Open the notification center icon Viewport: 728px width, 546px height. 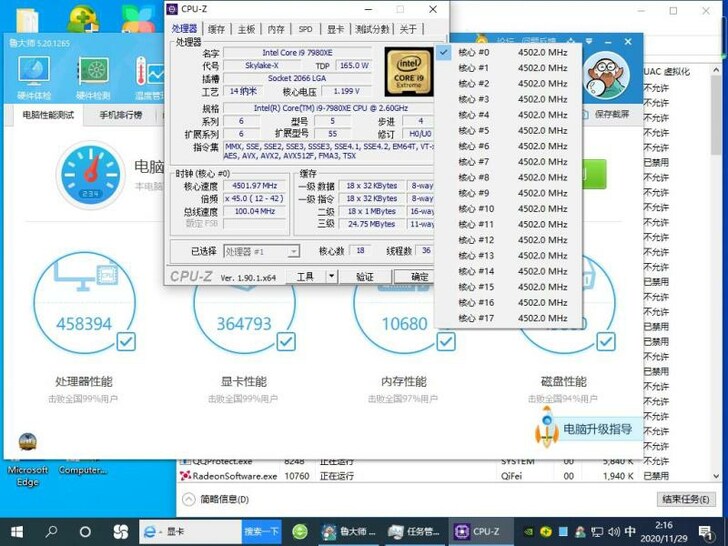pos(705,532)
